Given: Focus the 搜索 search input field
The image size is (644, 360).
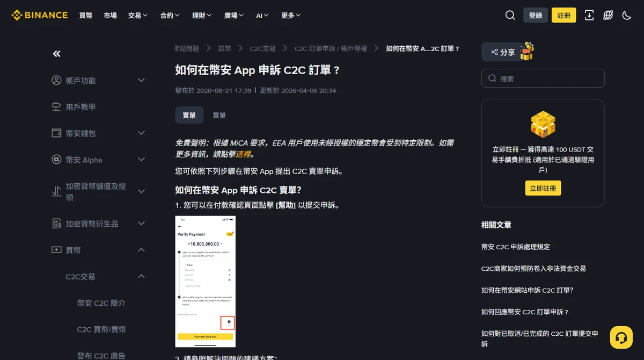Looking at the screenshot, I should point(543,78).
